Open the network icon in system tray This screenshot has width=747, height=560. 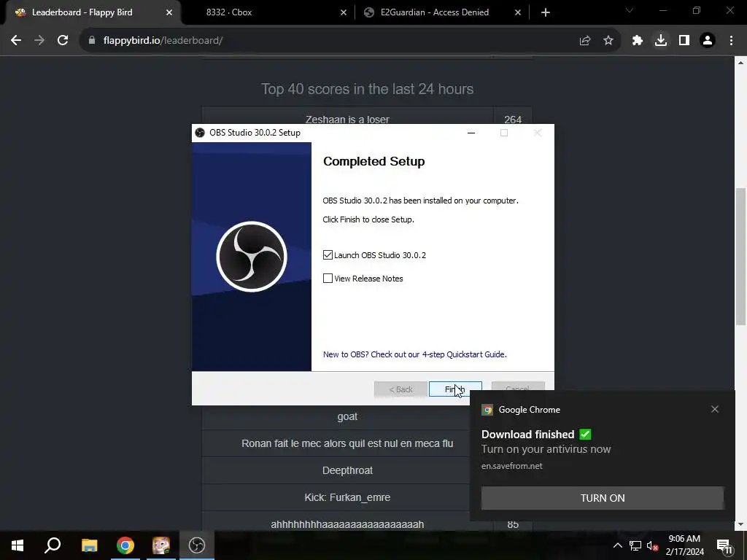[x=635, y=545]
